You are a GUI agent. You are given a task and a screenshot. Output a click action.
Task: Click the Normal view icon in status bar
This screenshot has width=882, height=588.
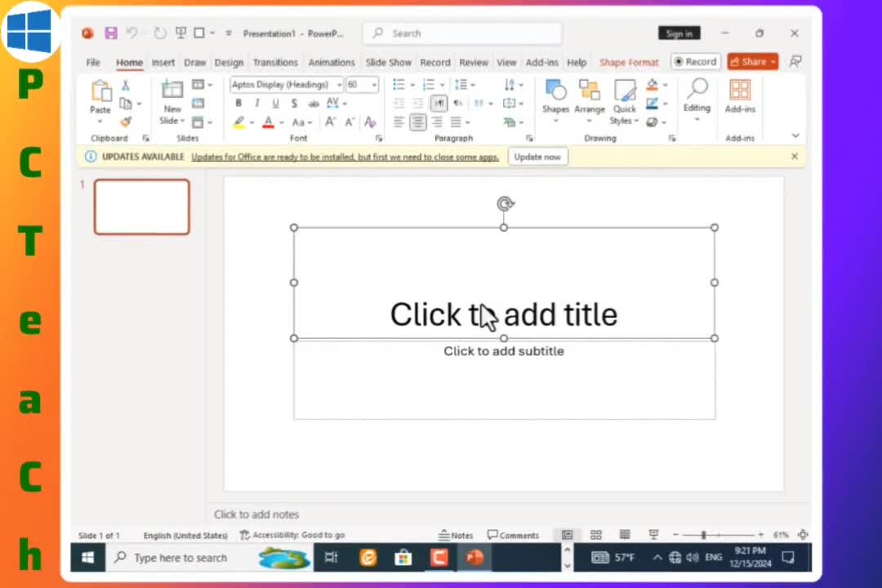coord(567,535)
